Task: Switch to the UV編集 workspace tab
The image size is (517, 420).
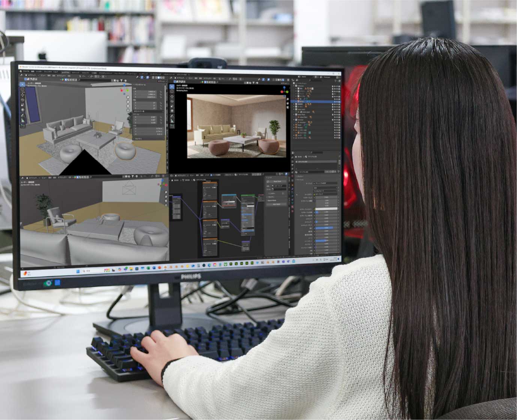Action: (x=94, y=73)
